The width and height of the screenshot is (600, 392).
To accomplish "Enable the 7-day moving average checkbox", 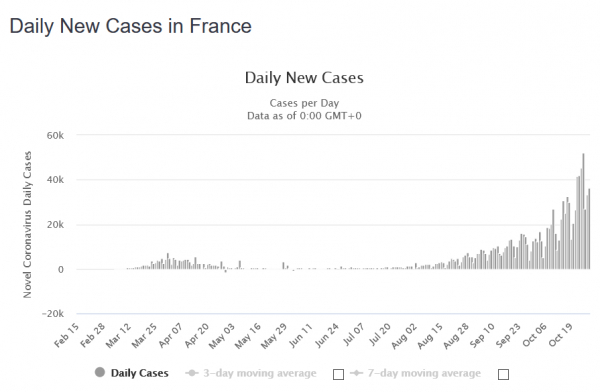I will point(503,374).
